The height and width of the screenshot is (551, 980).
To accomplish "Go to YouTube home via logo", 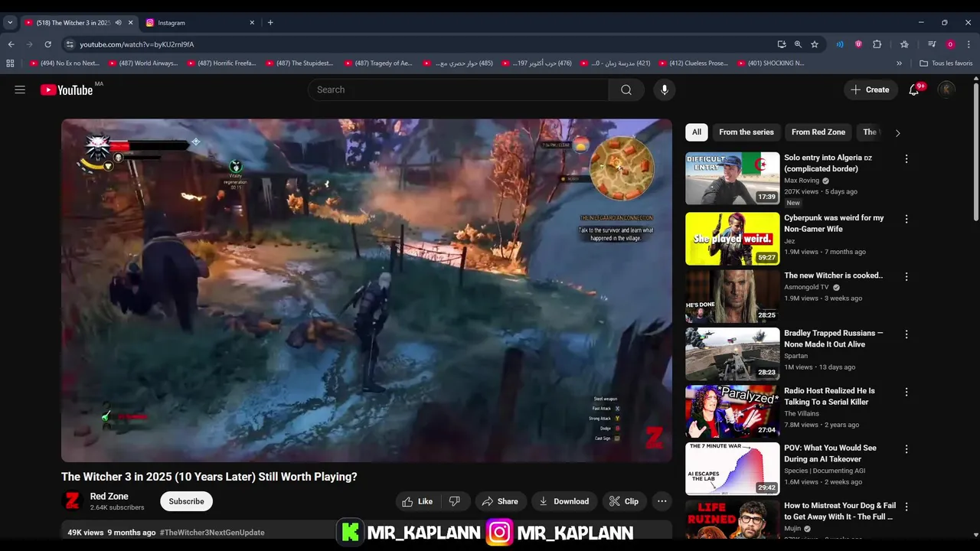I will (x=67, y=90).
